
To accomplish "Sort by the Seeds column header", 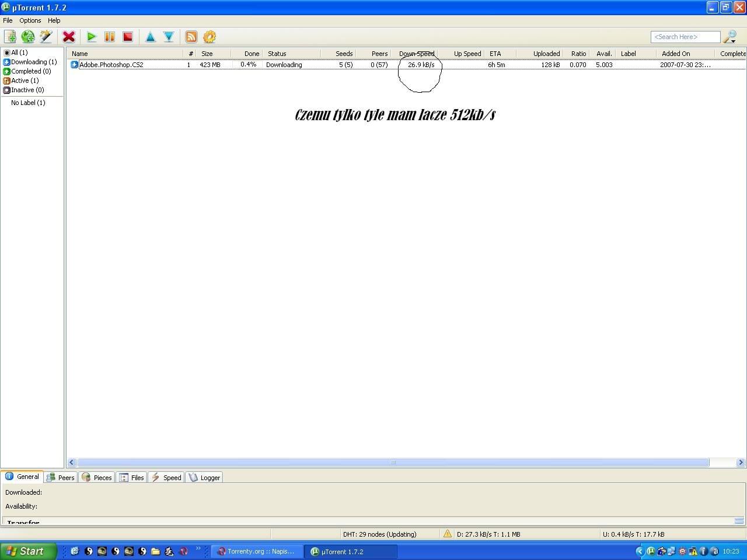I will pyautogui.click(x=338, y=54).
